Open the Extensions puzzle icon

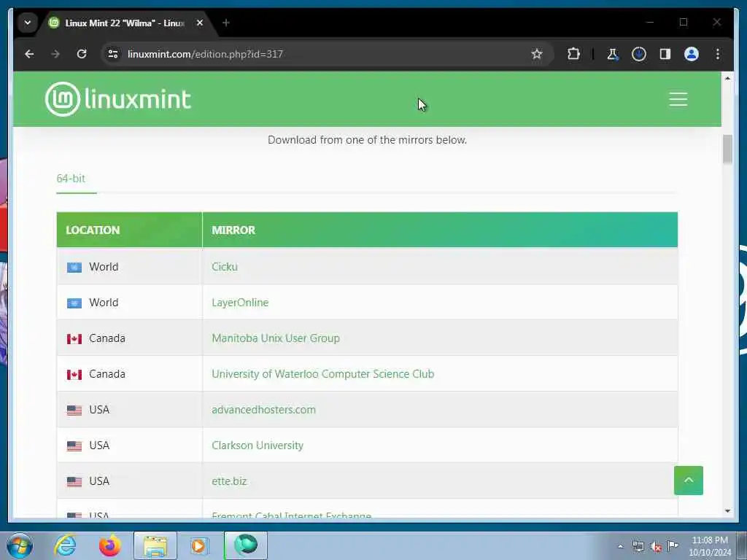pyautogui.click(x=573, y=54)
